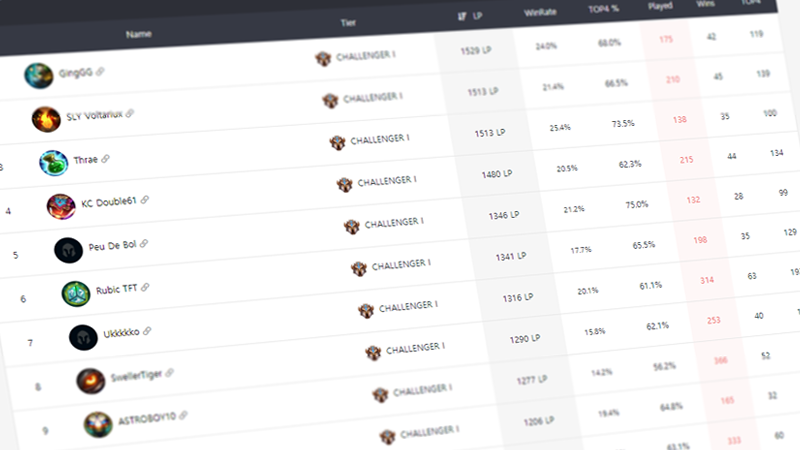Click rank number 7 in the list
The width and height of the screenshot is (800, 450).
tap(30, 343)
